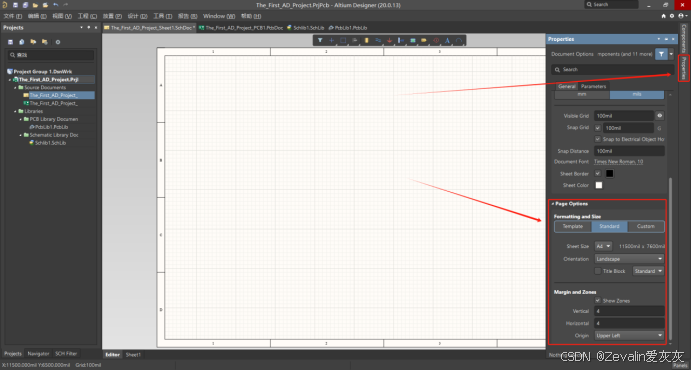
Task: Click the Snap Distance input field
Action: 629,151
